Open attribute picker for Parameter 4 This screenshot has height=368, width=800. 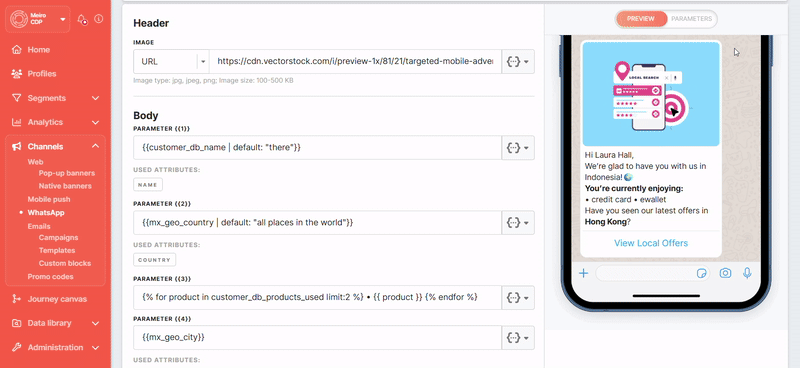[x=518, y=337]
